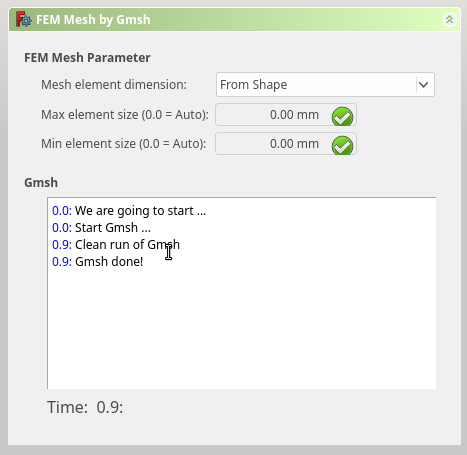This screenshot has height=455, width=467.
Task: Click the green checkmark on Max element size
Action: (x=342, y=116)
